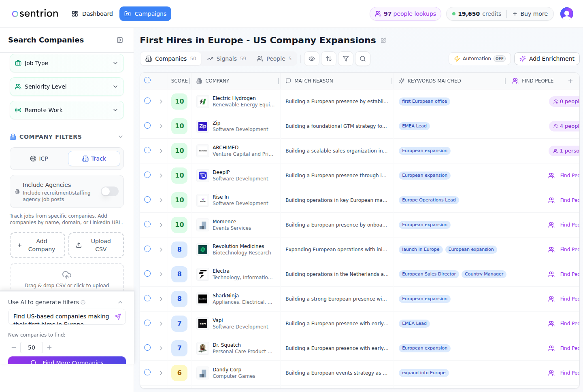Collapse the Search Companies sidebar panel icon
Screen dimensions: 583x392
(x=120, y=40)
